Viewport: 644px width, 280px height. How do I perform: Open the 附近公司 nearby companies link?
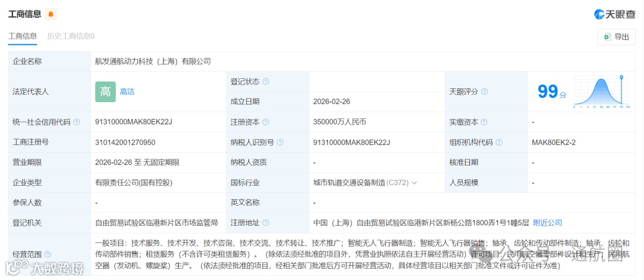tap(547, 223)
